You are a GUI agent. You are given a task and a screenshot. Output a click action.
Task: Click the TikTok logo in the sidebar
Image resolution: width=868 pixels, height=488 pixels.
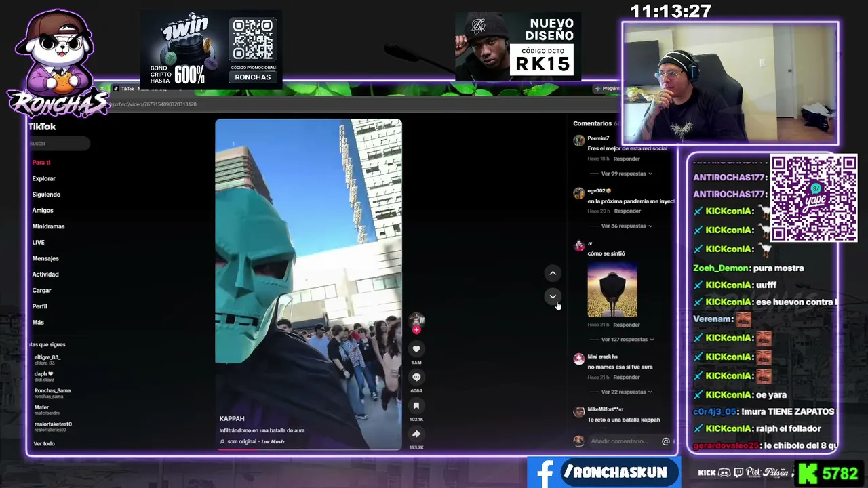tap(42, 127)
